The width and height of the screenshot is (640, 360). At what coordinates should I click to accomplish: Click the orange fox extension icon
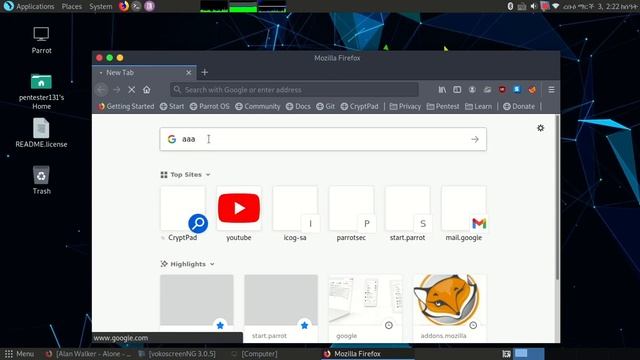pos(532,89)
